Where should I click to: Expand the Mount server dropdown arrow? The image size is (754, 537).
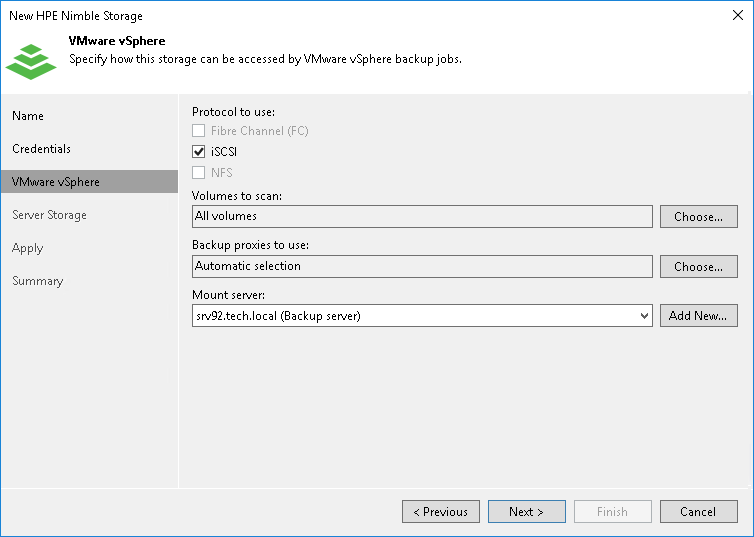(645, 317)
